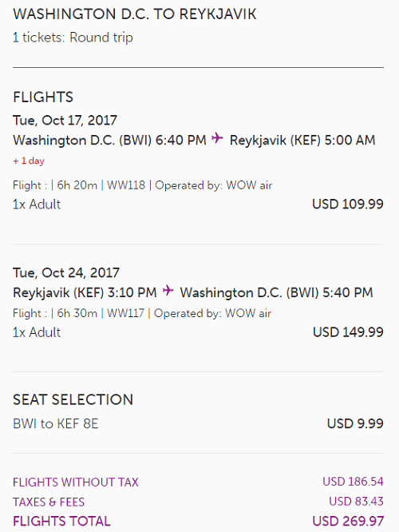Click the FLIGHTS section heading

coord(43,97)
